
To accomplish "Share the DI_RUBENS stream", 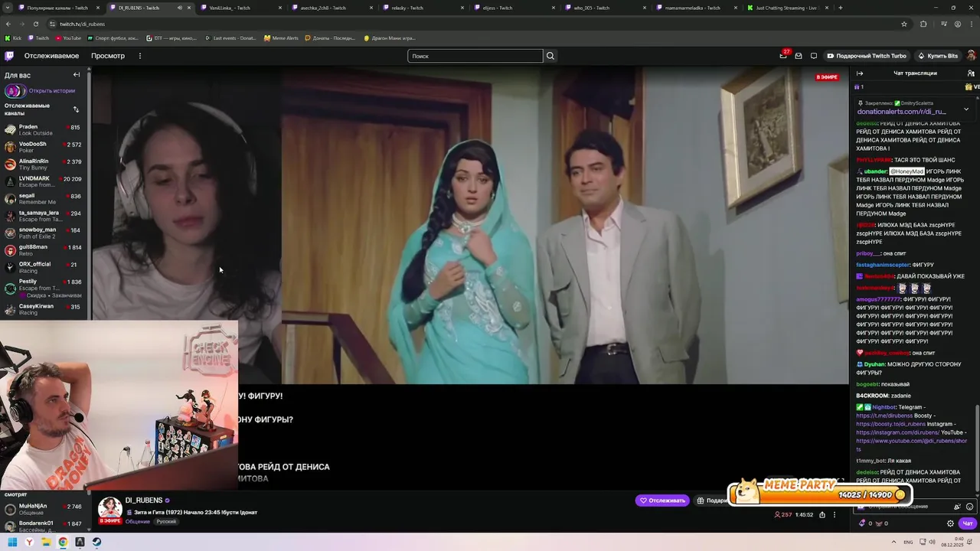I will pyautogui.click(x=822, y=514).
